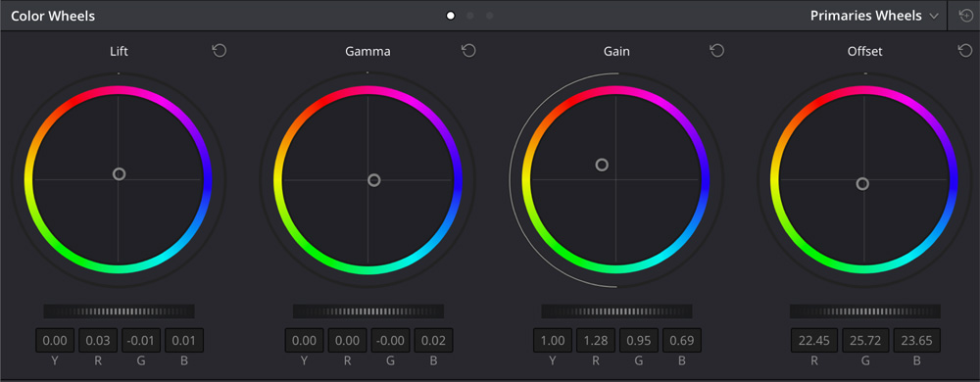This screenshot has width=980, height=382.
Task: Click the Lift wheel center control point
Action: (120, 174)
